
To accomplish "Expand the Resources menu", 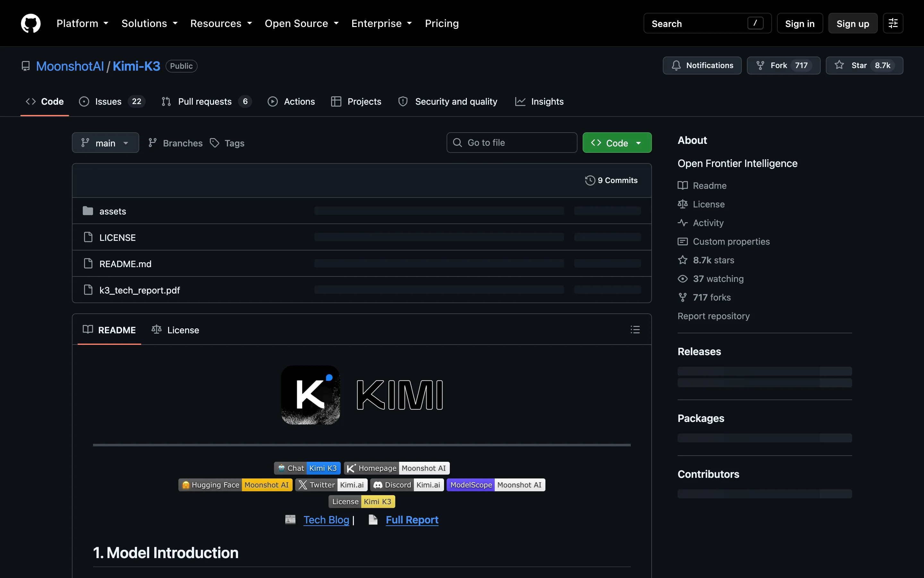I will pyautogui.click(x=221, y=23).
